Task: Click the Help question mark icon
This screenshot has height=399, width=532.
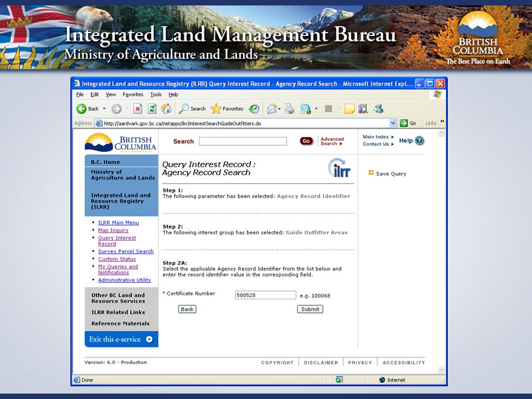Action: (420, 140)
